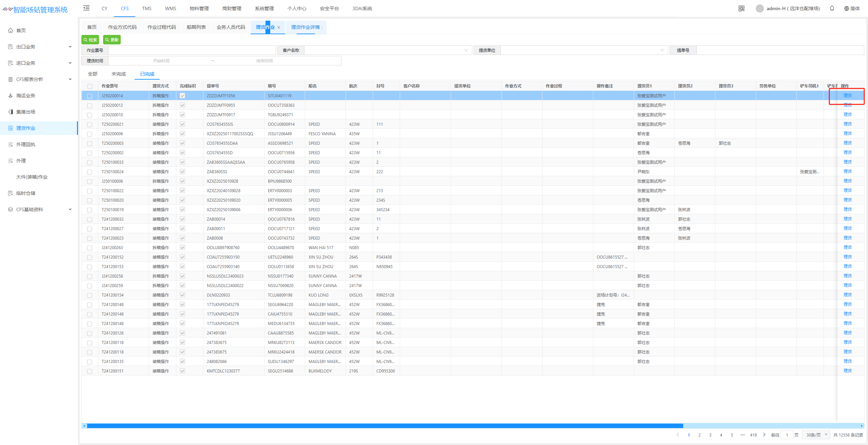
Task: Click the 集港出场 sidebar icon
Action: tap(11, 112)
